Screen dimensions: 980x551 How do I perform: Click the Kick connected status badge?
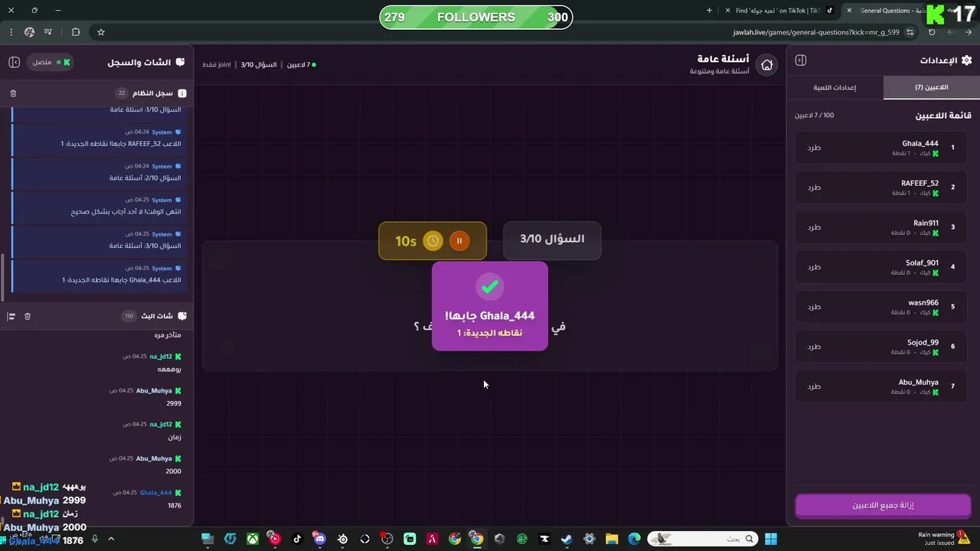51,62
